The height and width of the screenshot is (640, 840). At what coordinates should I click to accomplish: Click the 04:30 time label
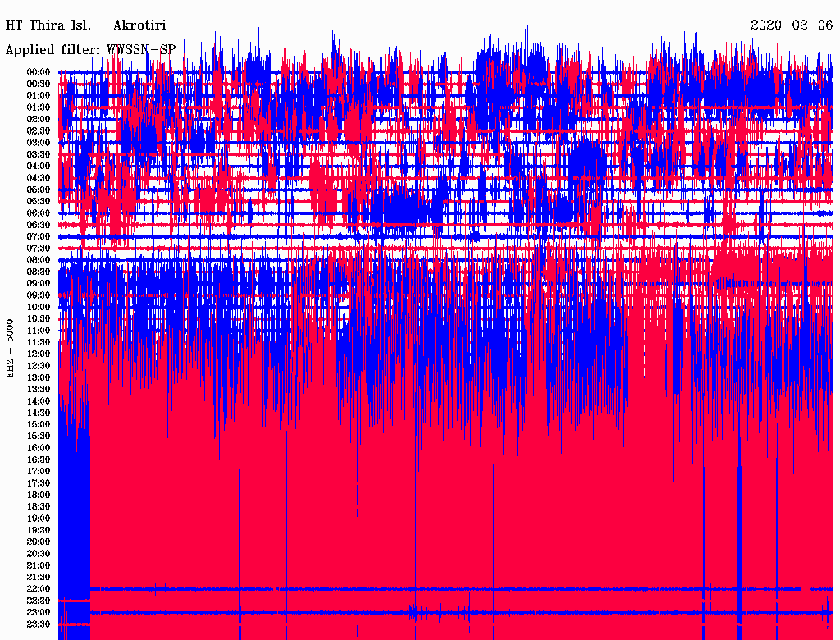(x=39, y=177)
